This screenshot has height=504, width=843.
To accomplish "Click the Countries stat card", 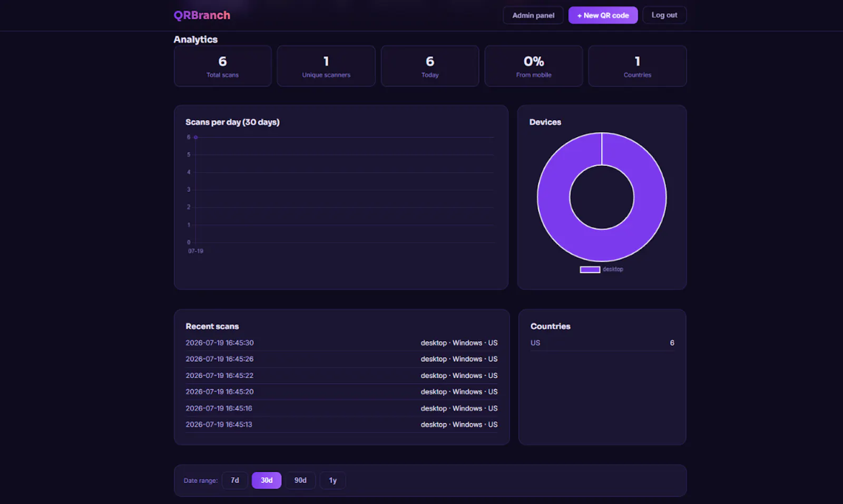I will click(638, 66).
